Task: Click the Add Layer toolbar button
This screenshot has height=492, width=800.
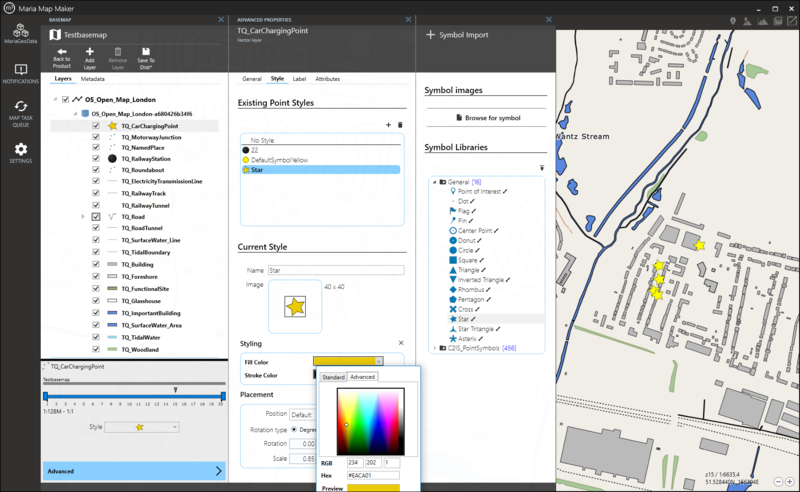Action: coord(90,58)
